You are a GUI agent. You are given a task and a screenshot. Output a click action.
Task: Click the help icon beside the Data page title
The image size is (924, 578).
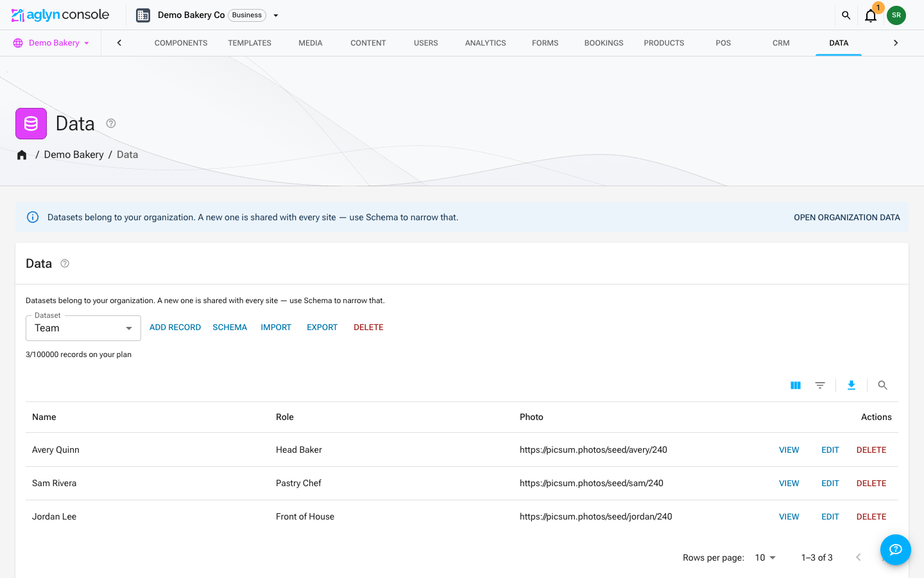click(111, 123)
